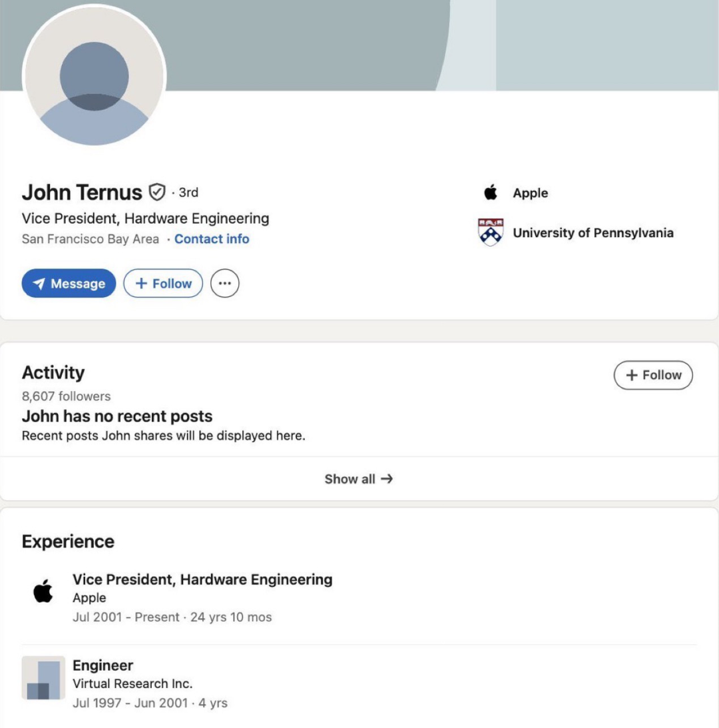Click the profile photo placeholder avatar
The image size is (719, 728).
tap(95, 76)
